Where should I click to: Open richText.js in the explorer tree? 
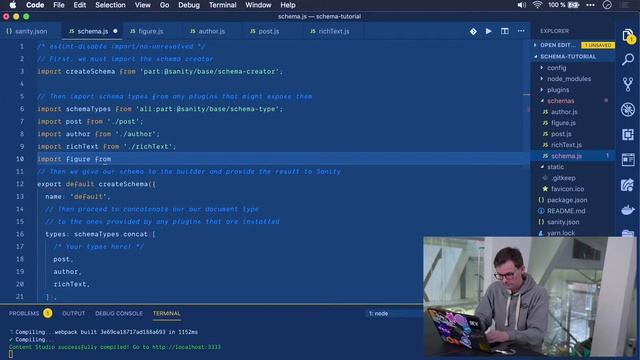point(566,145)
